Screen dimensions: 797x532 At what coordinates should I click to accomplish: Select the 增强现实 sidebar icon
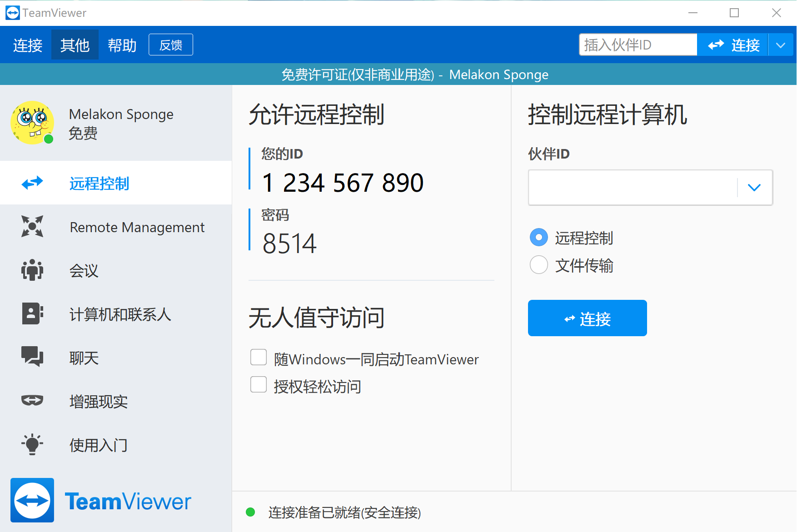point(32,401)
